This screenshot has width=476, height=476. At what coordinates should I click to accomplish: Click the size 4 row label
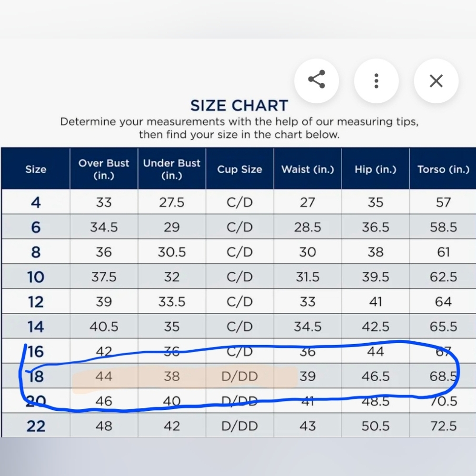36,202
